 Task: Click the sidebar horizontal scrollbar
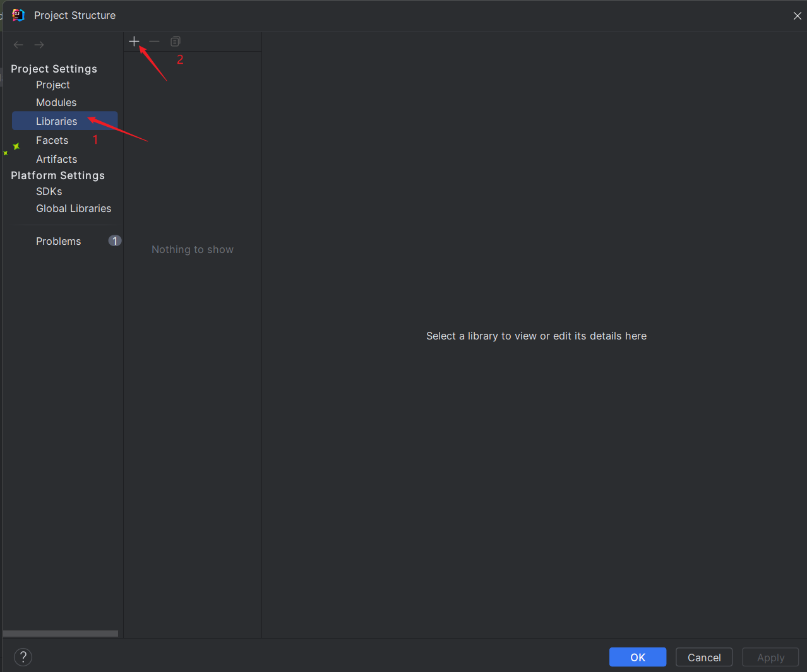click(x=61, y=634)
